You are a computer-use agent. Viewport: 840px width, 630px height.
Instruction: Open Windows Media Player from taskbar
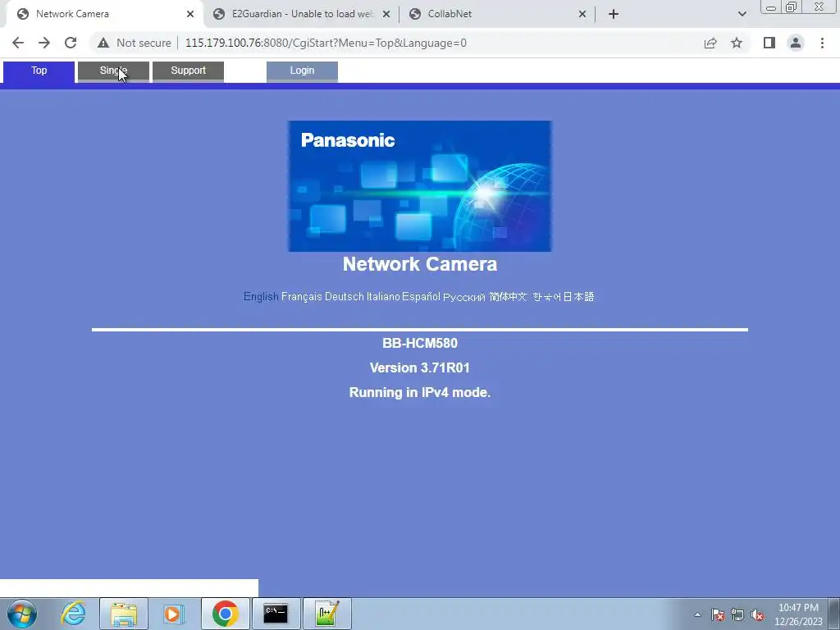coord(174,614)
